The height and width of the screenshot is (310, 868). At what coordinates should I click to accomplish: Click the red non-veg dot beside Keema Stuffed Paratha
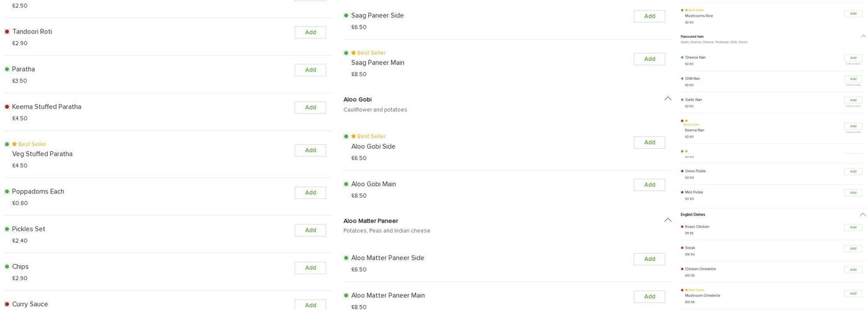click(x=7, y=107)
